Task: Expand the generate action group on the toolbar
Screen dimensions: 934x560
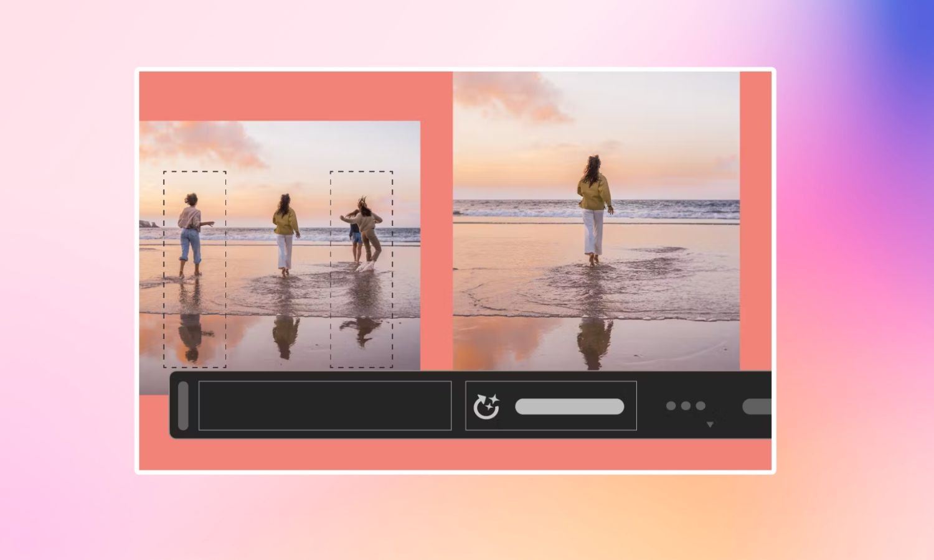Action: 550,406
